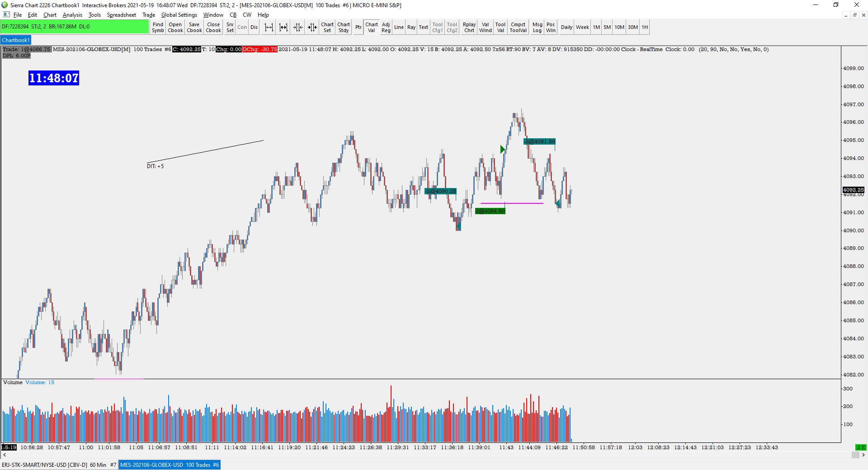Select the Text drawing tool
The height and width of the screenshot is (470, 868).
click(423, 28)
